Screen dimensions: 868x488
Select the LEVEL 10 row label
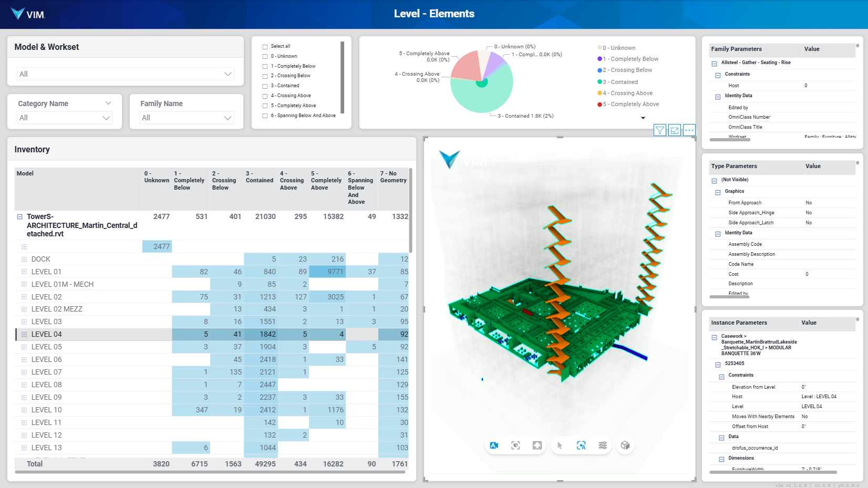coord(46,410)
